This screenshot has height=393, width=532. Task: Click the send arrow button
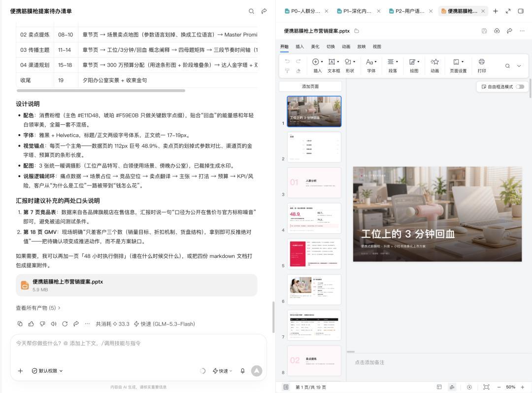coord(257,371)
